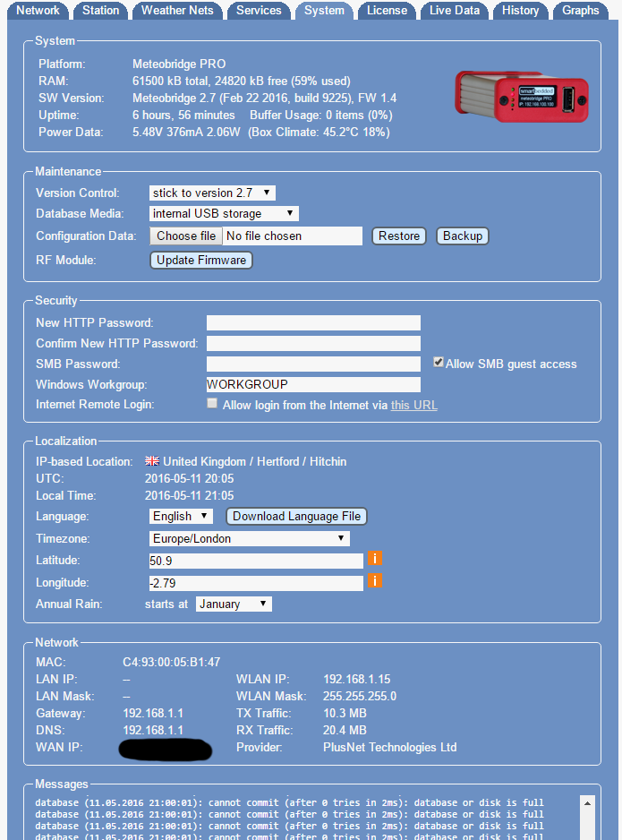
Task: Click the Messages scrollbar up arrow
Action: pyautogui.click(x=587, y=803)
